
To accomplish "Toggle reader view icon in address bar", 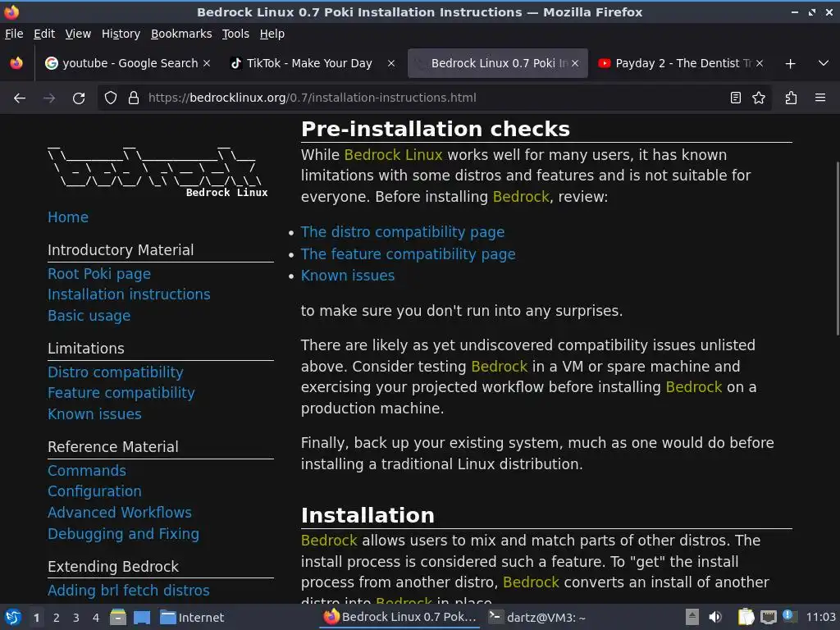I will point(736,98).
